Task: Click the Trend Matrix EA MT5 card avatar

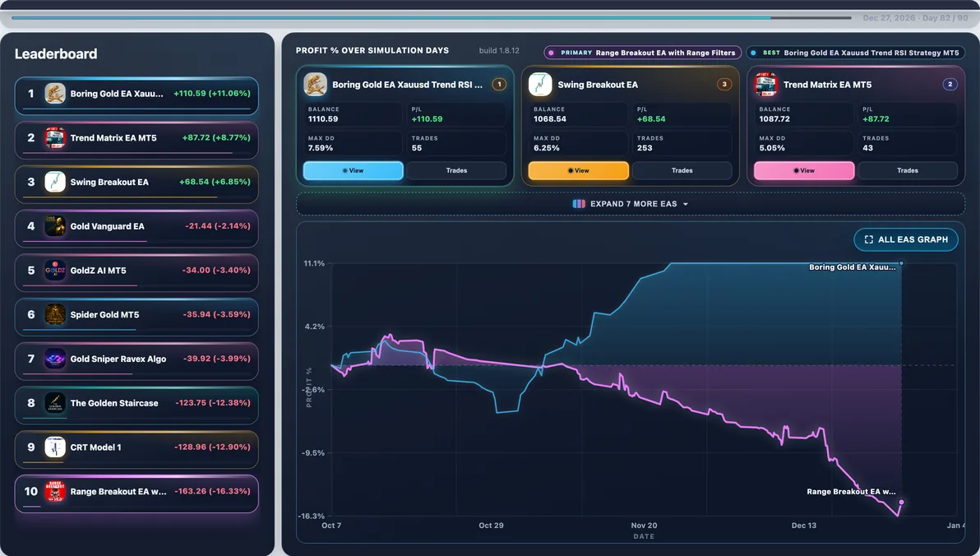Action: 766,85
